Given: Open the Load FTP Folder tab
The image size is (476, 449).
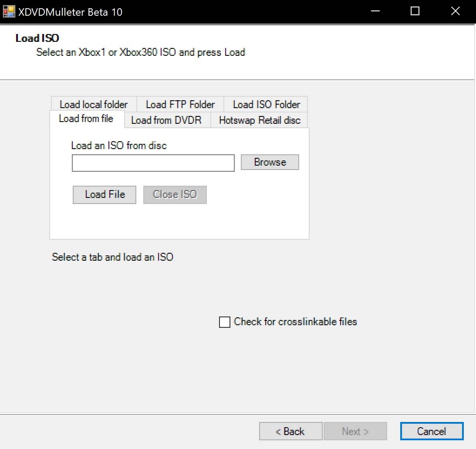Looking at the screenshot, I should pyautogui.click(x=180, y=105).
